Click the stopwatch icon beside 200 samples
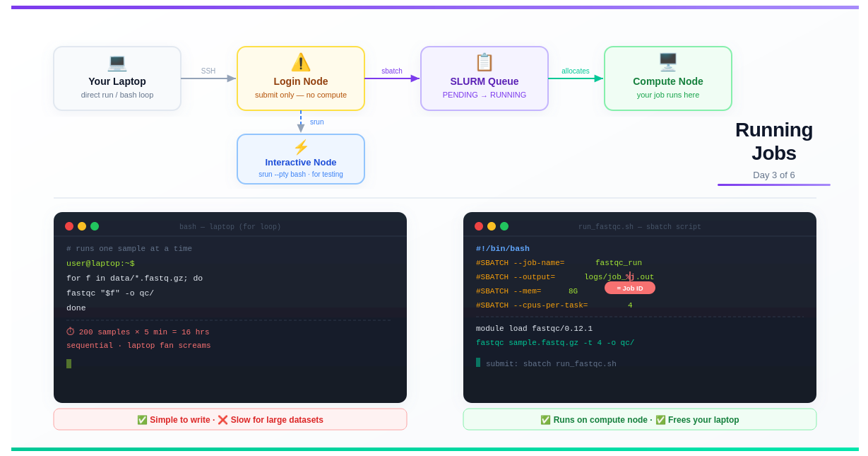The width and height of the screenshot is (868, 456). click(x=71, y=332)
